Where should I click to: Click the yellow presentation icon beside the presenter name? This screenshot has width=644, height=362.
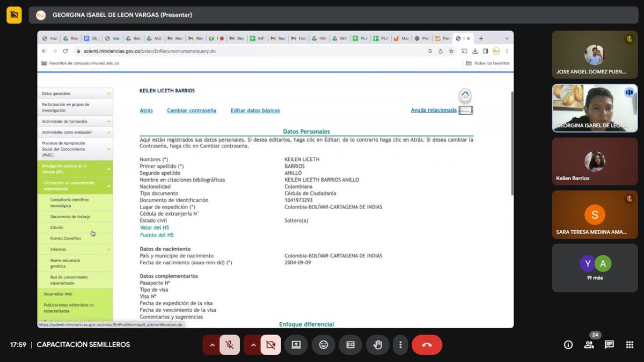[14, 15]
